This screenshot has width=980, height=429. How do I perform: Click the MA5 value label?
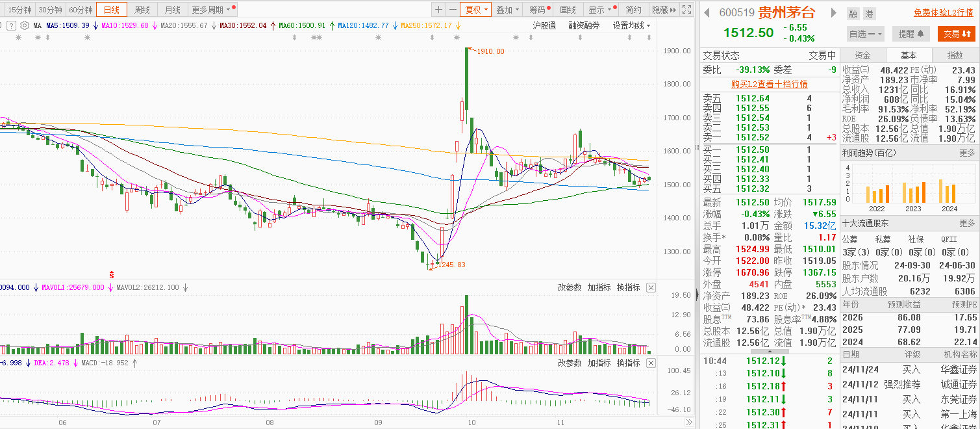68,25
